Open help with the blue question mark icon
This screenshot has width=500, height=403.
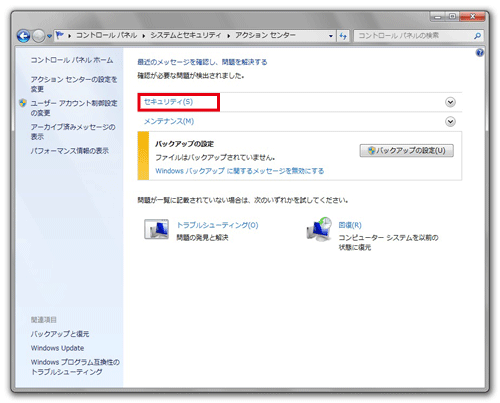pos(480,52)
